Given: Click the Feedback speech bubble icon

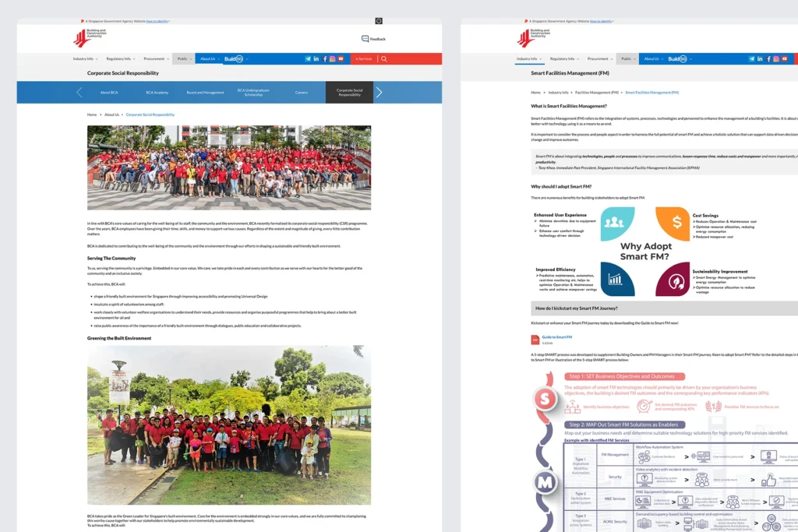Looking at the screenshot, I should pos(365,39).
